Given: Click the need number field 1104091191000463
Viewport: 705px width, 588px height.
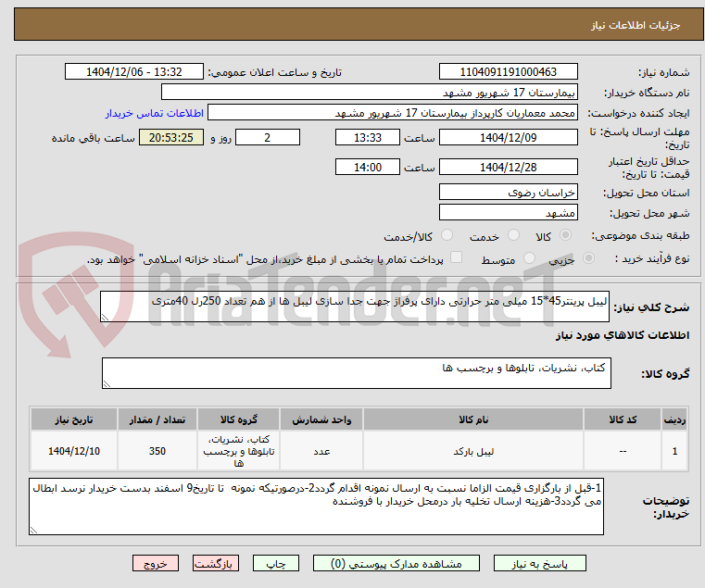Looking at the screenshot, I should click(x=508, y=72).
